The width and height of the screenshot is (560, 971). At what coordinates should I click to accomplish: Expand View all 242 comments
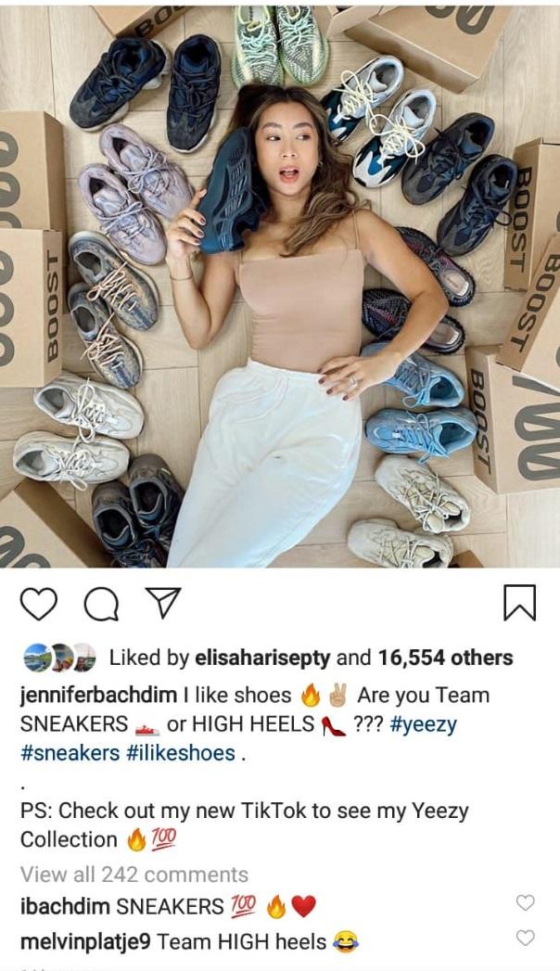tap(134, 875)
